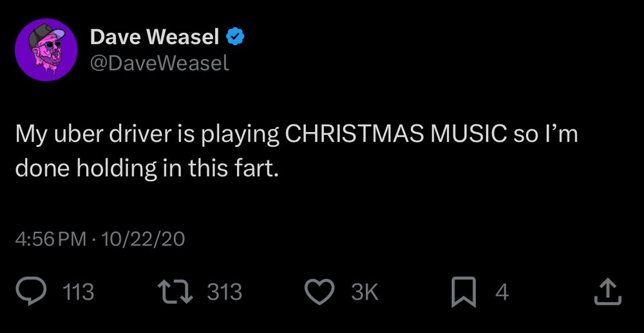View the 113 replies count
The width and height of the screenshot is (644, 333).
(x=79, y=292)
